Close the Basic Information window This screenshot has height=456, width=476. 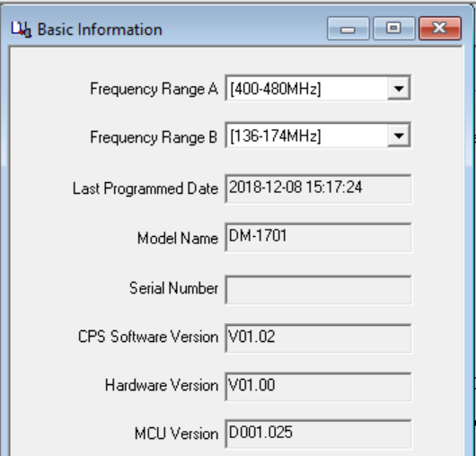pyautogui.click(x=440, y=29)
